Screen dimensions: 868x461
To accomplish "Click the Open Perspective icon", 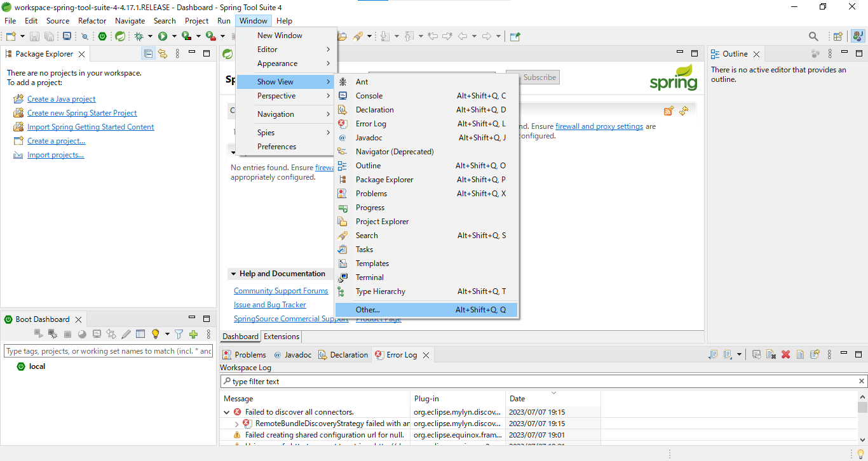I will click(838, 36).
